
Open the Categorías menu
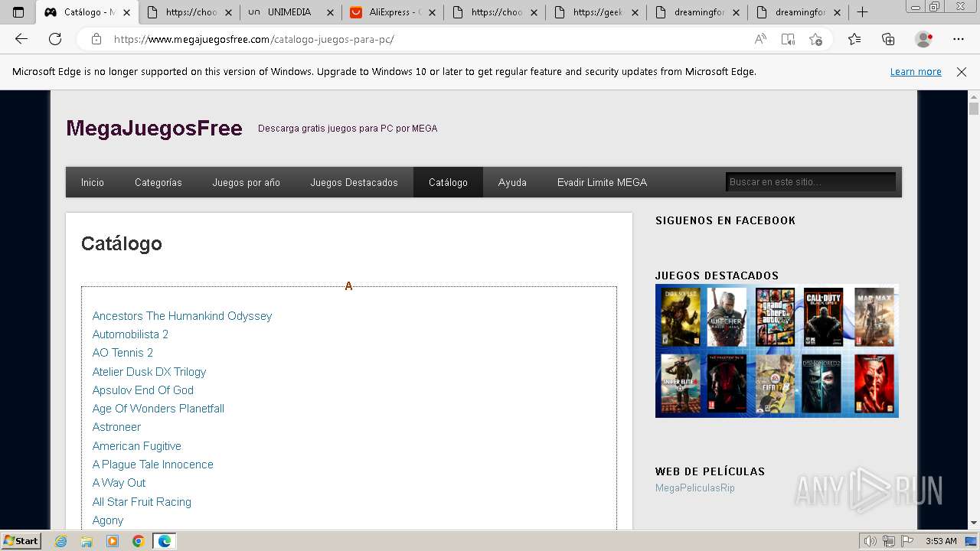pyautogui.click(x=158, y=182)
